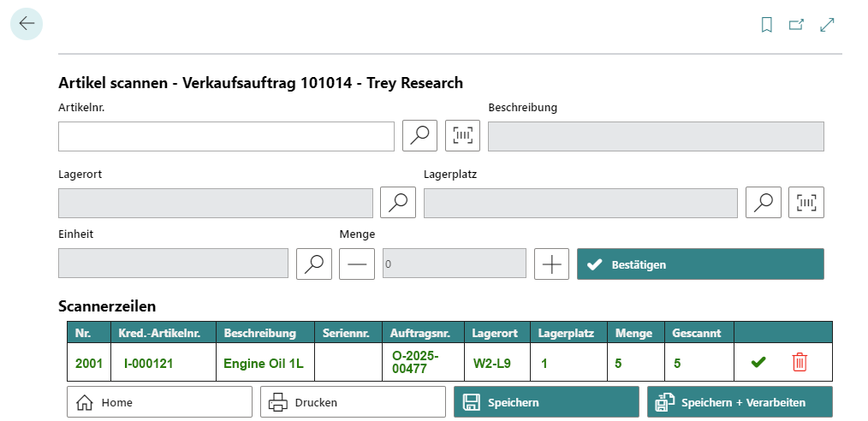868x421 pixels.
Task: Click the Beschreibung field
Action: click(x=656, y=136)
